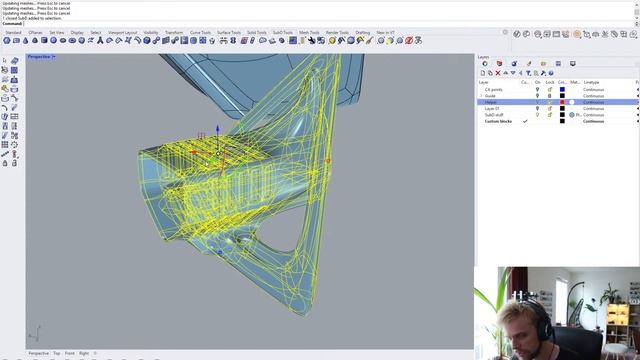Change black color swatch of Layer 01
Screen dimensions: 640x360
562,109
